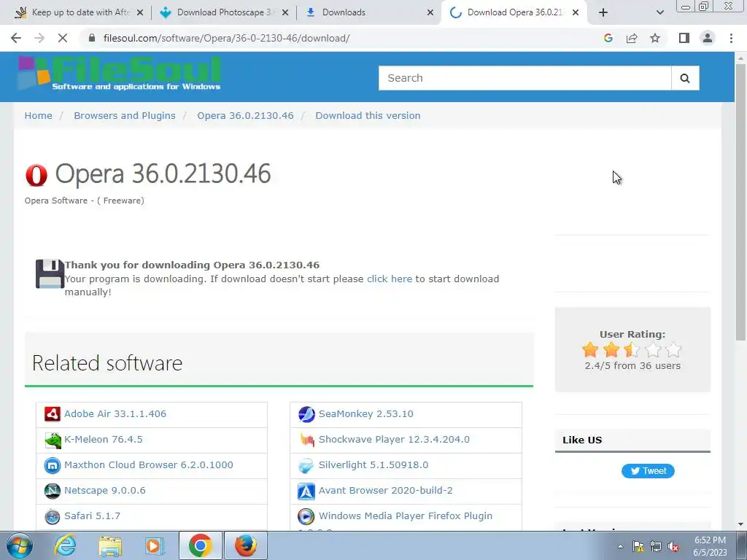Click the Shockwave Player icon
This screenshot has height=560, width=747.
pyautogui.click(x=306, y=440)
